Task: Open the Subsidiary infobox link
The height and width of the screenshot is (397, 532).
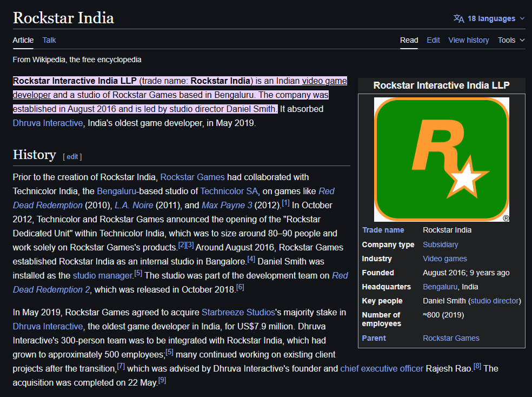Action: click(441, 244)
